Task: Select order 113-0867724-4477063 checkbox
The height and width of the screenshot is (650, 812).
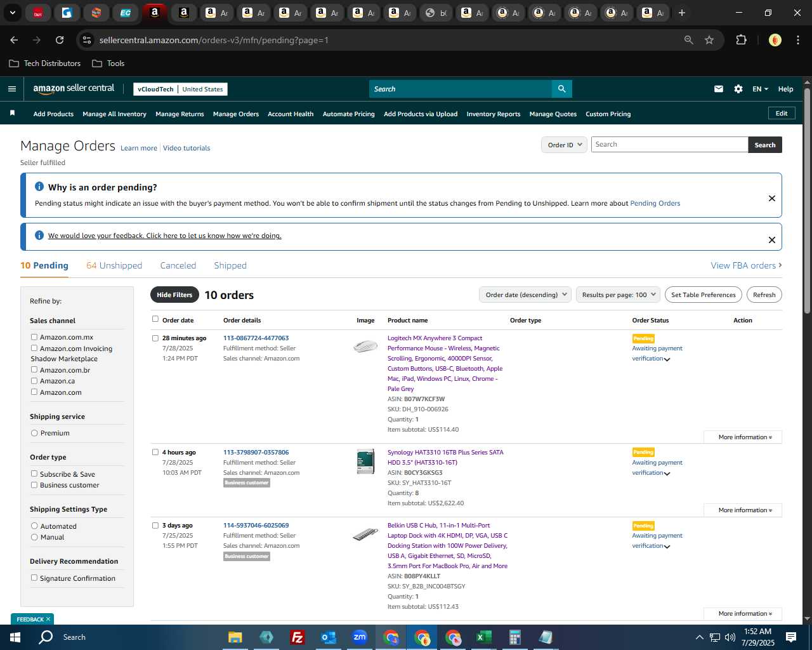Action: 155,338
